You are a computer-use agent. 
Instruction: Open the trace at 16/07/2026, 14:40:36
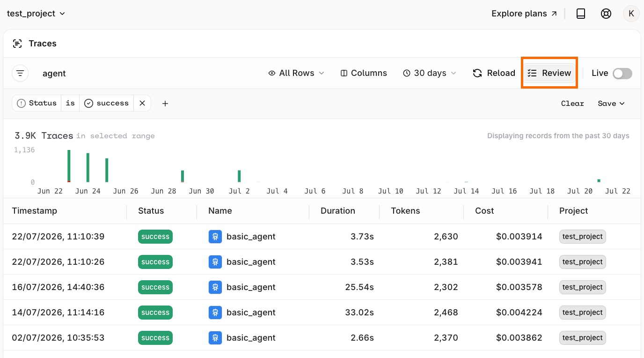[322, 287]
